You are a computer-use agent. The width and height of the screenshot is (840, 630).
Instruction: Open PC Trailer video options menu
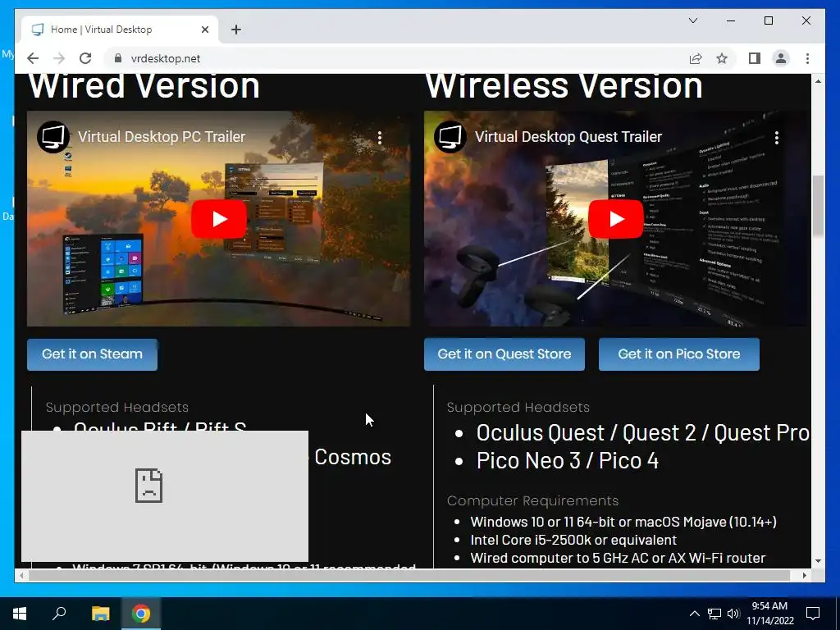pyautogui.click(x=379, y=138)
